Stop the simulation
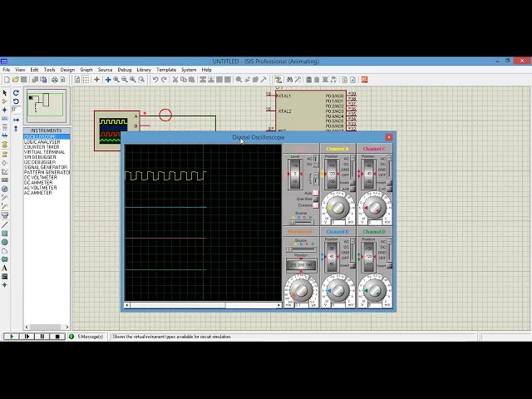 coord(57,337)
